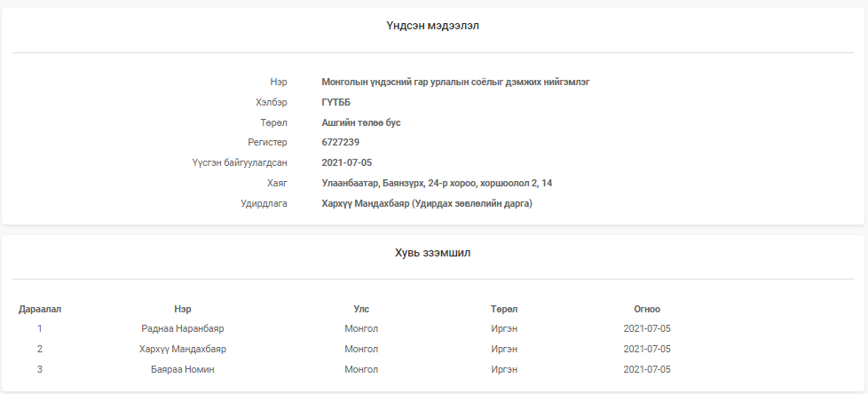Select shareholder "Баяраа Номин"
Viewport: 868px width, 394px height.
point(183,369)
